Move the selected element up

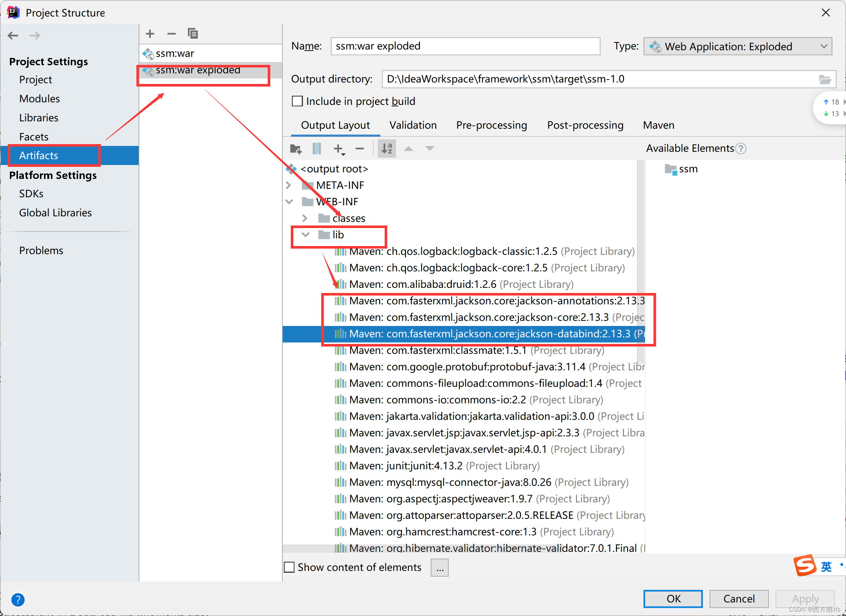409,148
